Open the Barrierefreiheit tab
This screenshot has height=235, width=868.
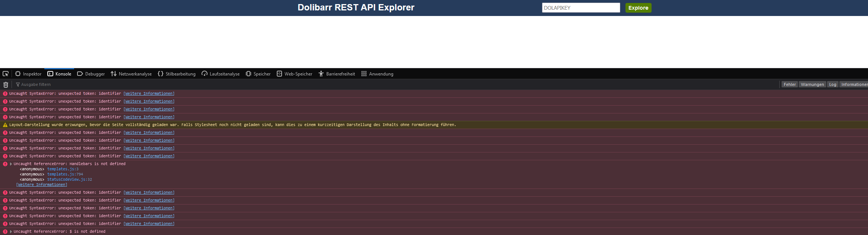pos(337,74)
